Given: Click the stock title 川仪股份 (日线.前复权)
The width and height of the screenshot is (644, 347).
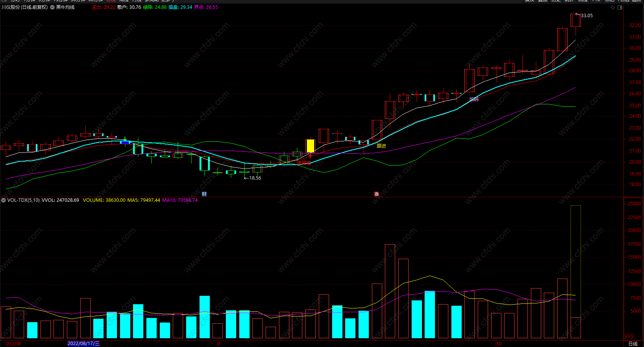Looking at the screenshot, I should 24,7.
